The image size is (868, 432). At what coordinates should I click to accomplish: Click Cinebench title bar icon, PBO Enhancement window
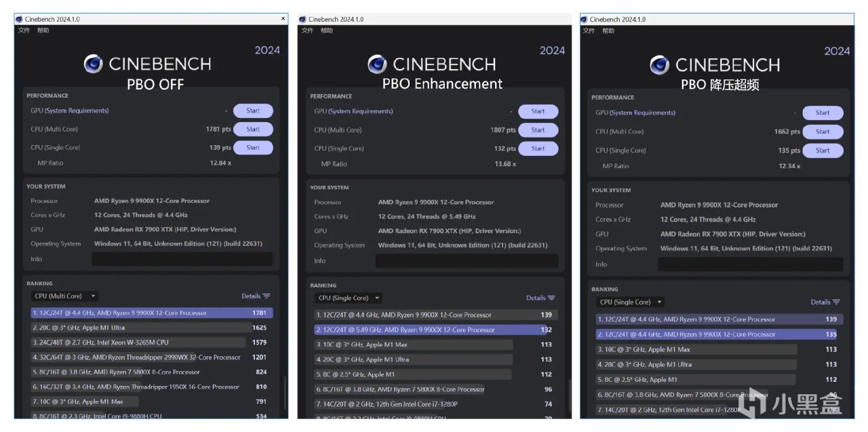click(302, 19)
